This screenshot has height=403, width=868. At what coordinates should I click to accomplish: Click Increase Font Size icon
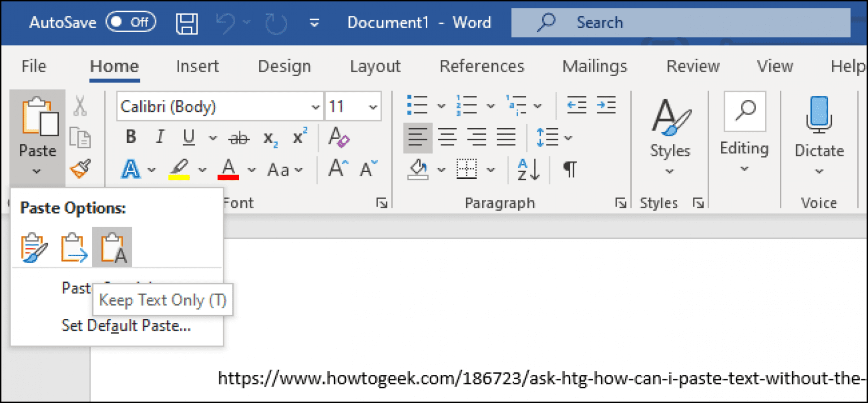pyautogui.click(x=338, y=169)
